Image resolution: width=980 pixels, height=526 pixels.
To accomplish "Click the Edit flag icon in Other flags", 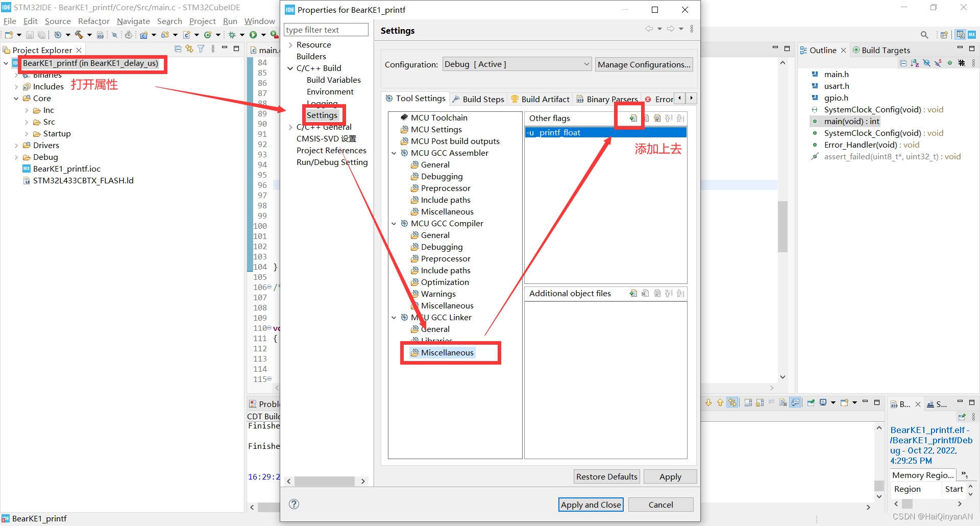I will (x=657, y=118).
